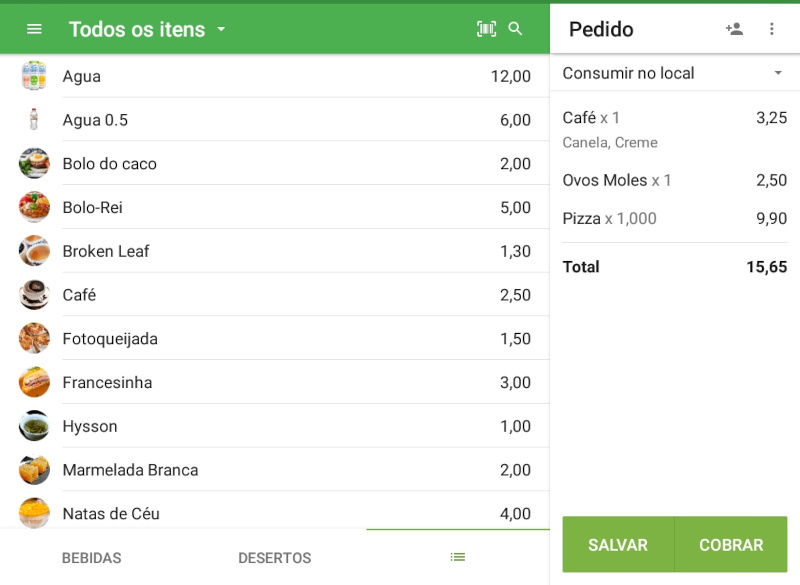Click the Café product thumbnail

point(33,294)
